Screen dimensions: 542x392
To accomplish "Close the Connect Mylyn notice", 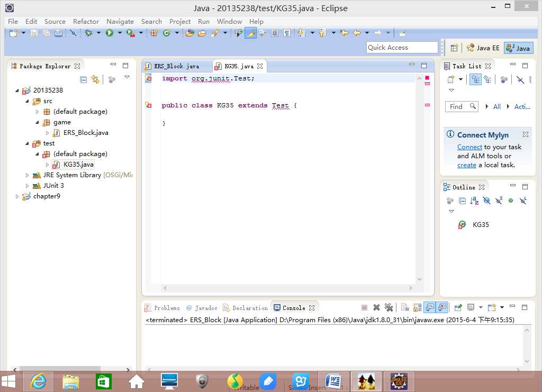I will [526, 134].
